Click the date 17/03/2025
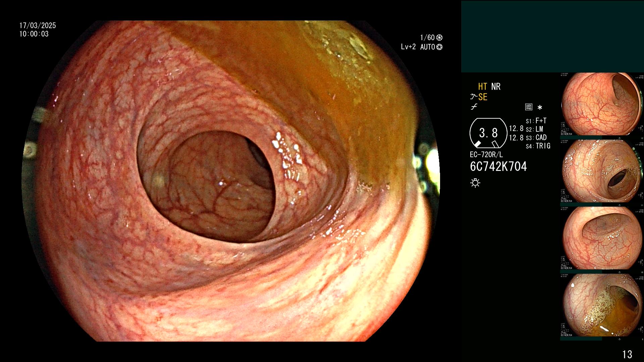The height and width of the screenshot is (362, 644). click(38, 25)
